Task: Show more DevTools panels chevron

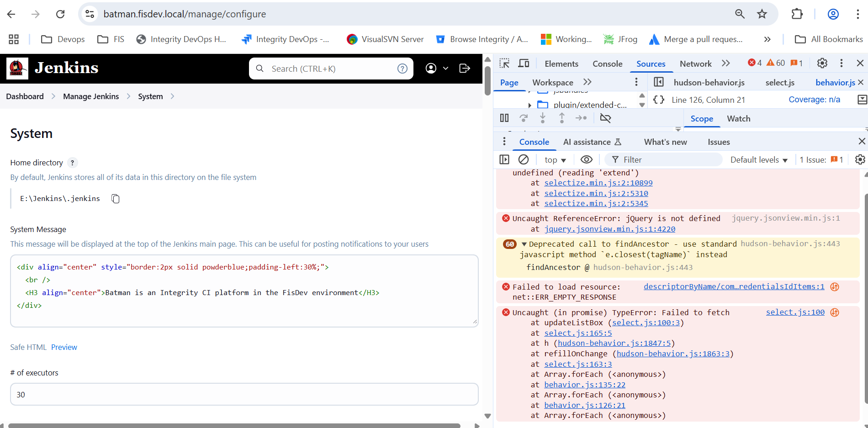Action: click(x=726, y=63)
